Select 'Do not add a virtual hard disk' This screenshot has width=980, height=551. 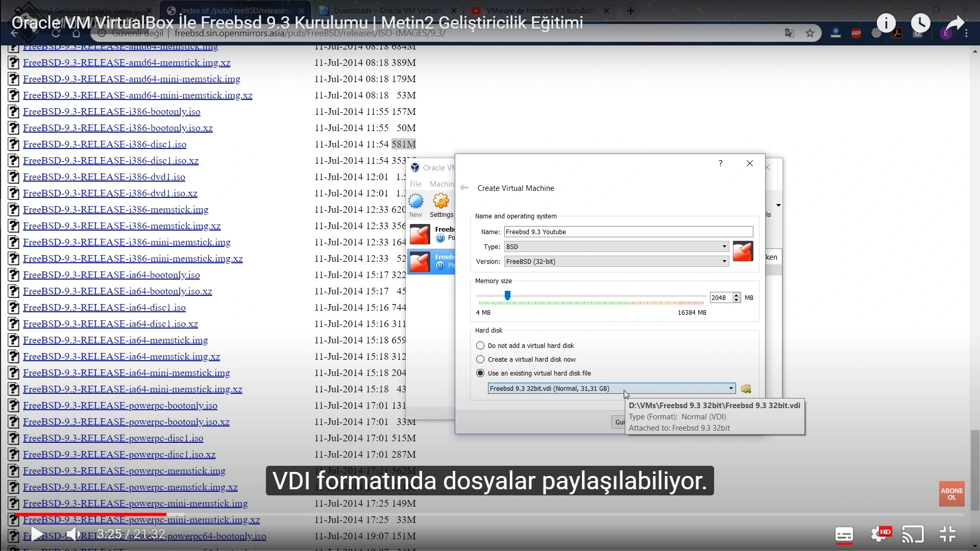525,346
